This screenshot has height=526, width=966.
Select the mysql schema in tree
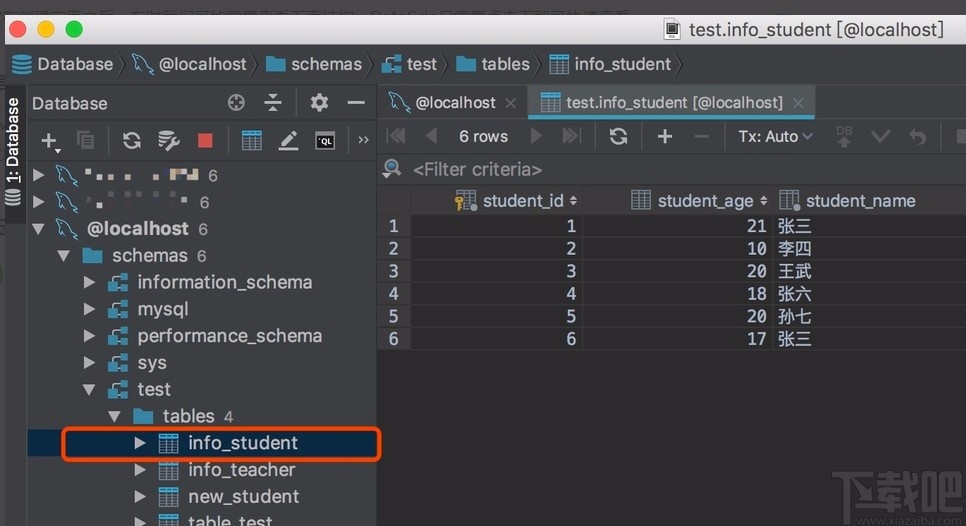pyautogui.click(x=163, y=309)
